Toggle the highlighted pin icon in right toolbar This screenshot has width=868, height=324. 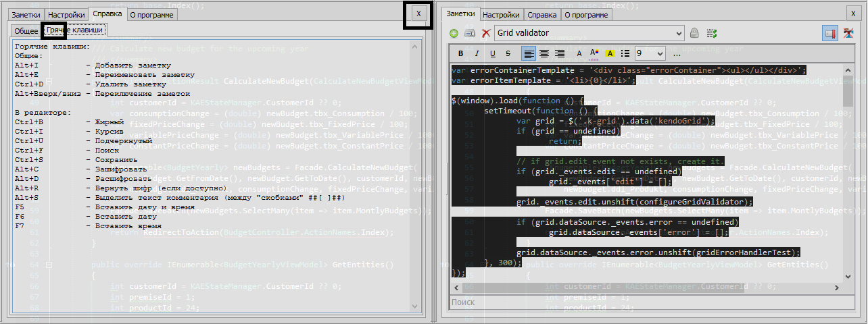click(830, 33)
